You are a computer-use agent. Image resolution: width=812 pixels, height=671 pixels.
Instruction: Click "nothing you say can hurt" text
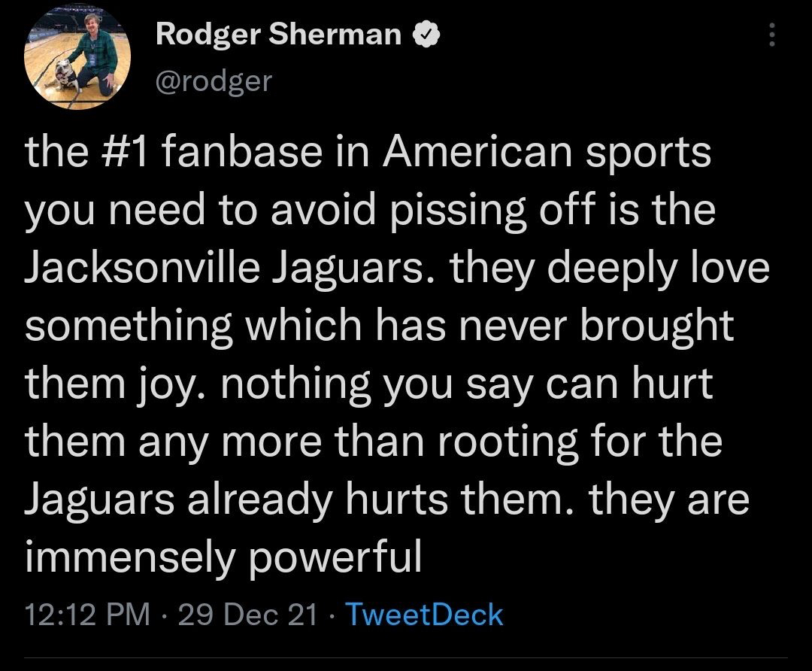466,384
